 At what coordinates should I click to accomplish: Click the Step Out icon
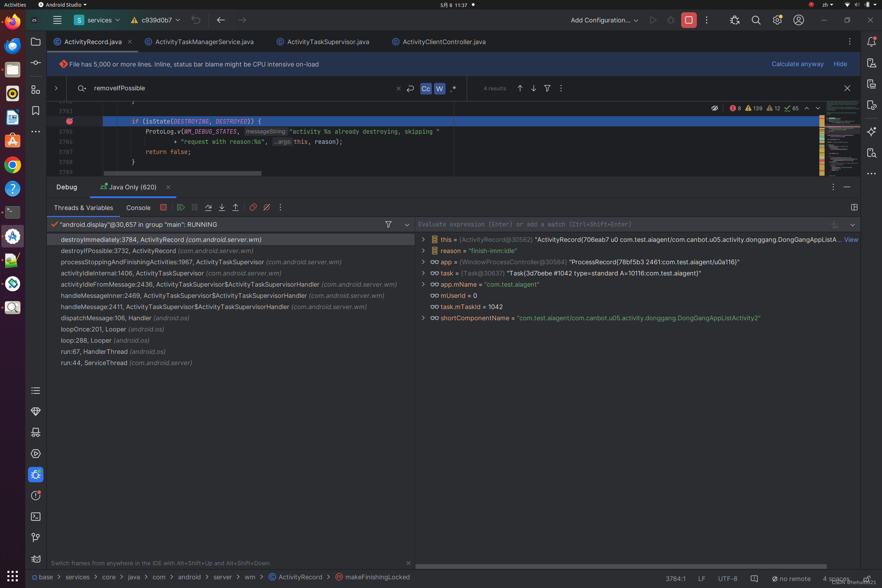pos(236,207)
